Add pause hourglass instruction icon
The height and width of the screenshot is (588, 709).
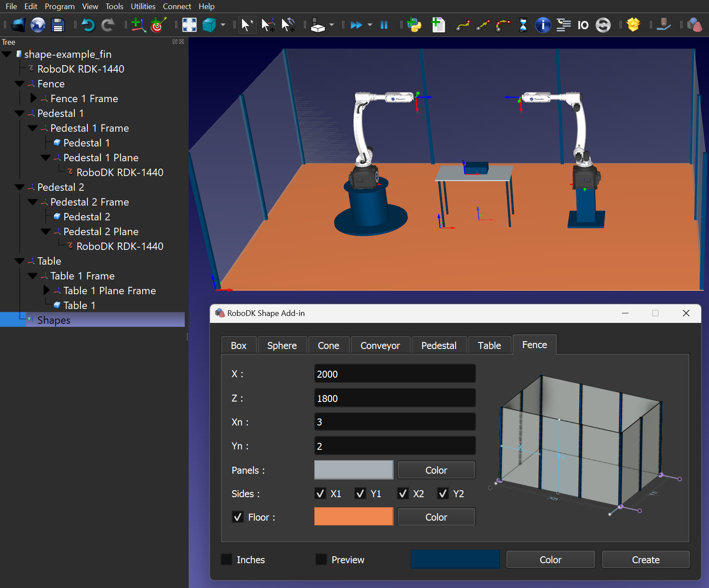point(523,25)
